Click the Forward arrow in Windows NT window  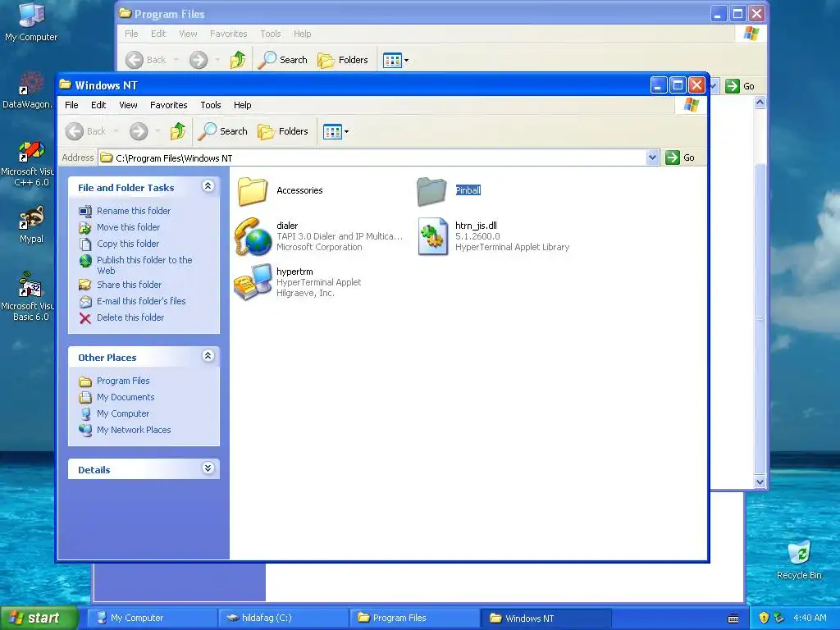(138, 131)
